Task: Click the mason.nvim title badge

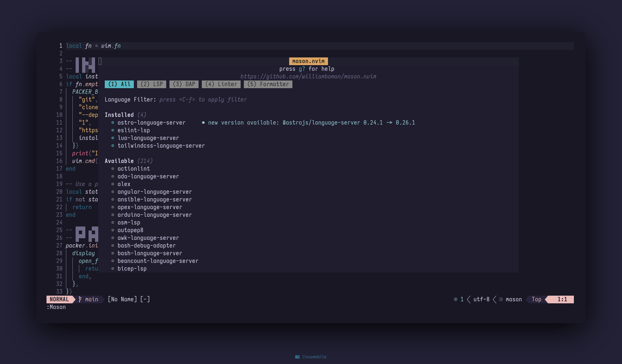Action: coord(309,61)
